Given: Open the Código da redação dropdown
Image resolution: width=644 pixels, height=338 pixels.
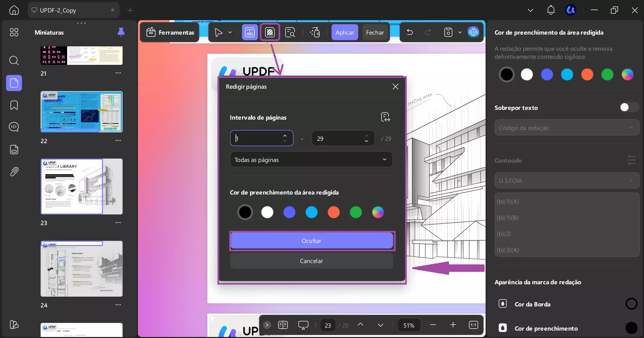Looking at the screenshot, I should point(567,128).
